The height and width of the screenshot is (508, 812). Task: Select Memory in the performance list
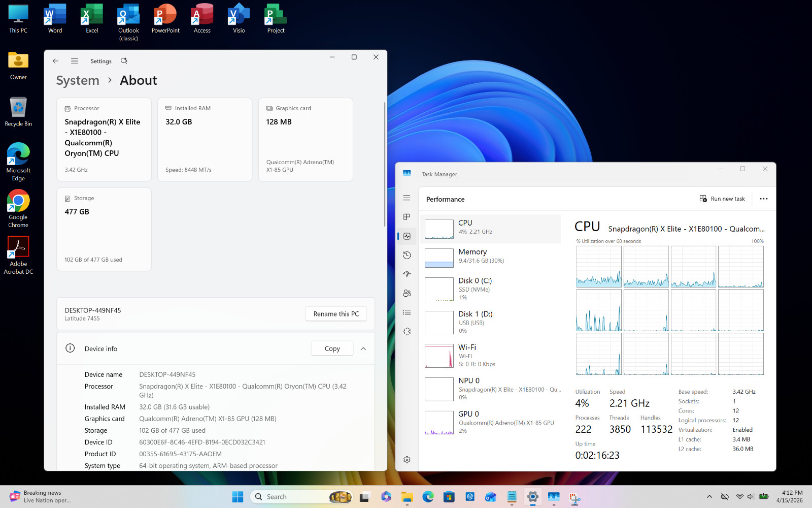point(490,258)
